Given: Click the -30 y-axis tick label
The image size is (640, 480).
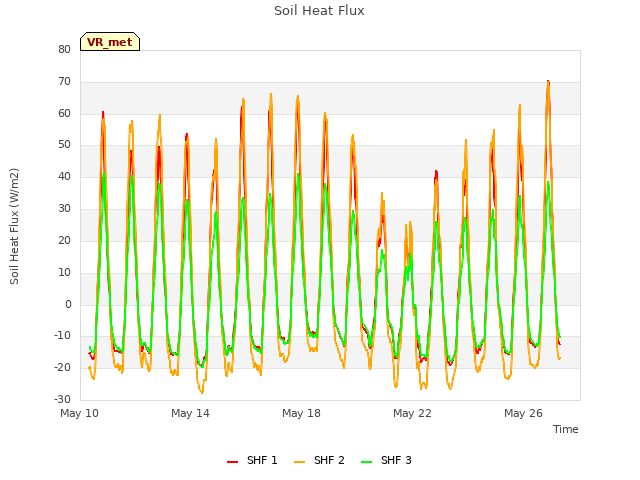Looking at the screenshot, I should (x=62, y=399).
